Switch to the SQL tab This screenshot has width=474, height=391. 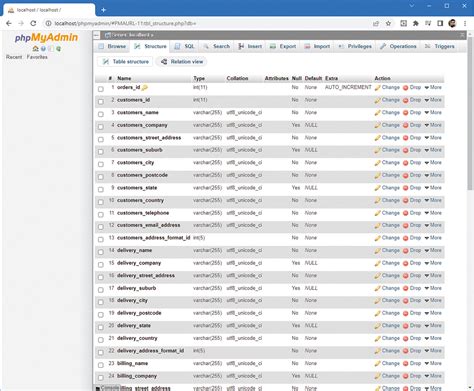pyautogui.click(x=185, y=46)
